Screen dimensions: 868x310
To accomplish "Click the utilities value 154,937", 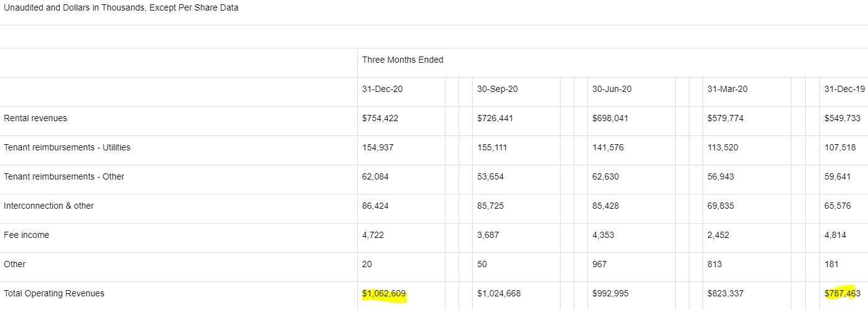I will click(378, 147).
